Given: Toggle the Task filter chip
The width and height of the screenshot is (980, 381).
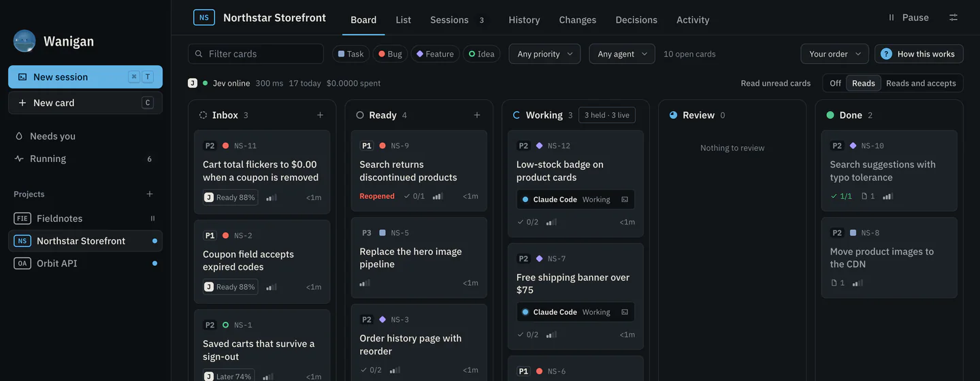Looking at the screenshot, I should pos(351,54).
